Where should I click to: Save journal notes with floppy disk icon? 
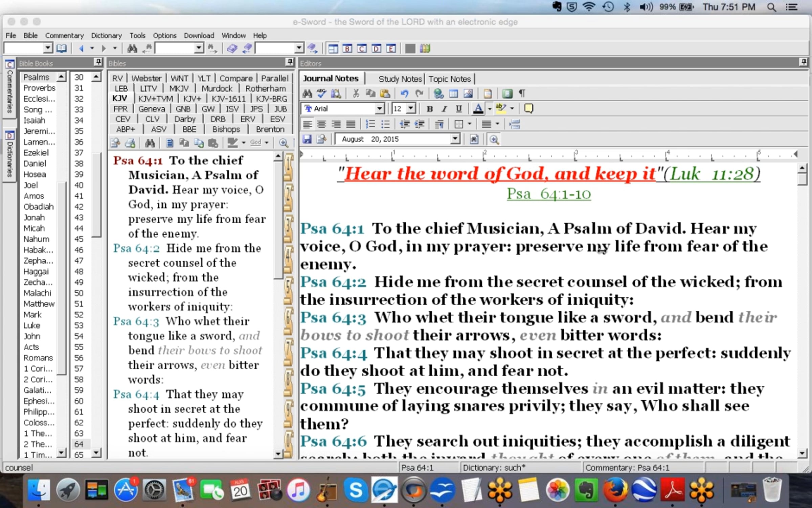[x=307, y=139]
